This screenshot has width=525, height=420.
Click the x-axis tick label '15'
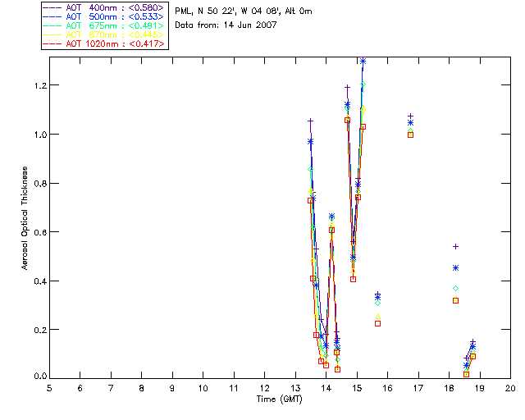point(357,388)
